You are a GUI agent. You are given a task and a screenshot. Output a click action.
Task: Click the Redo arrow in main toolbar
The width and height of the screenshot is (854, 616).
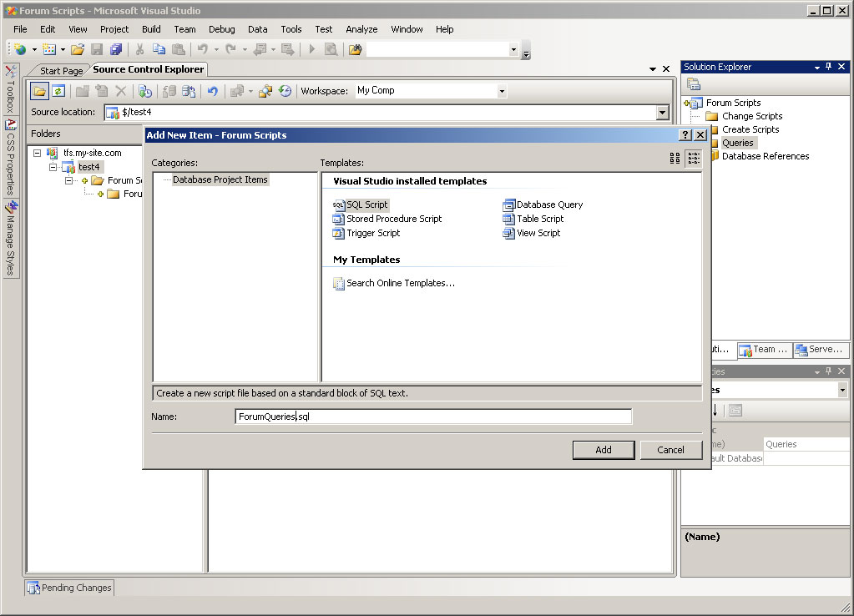[x=231, y=49]
